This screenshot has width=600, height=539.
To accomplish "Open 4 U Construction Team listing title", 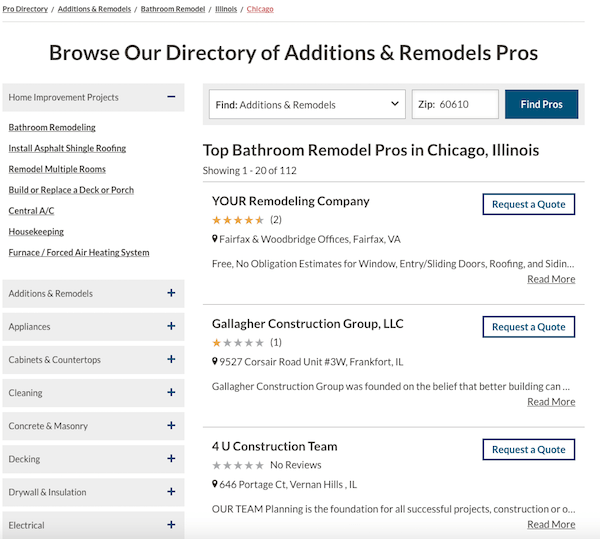I will 275,446.
